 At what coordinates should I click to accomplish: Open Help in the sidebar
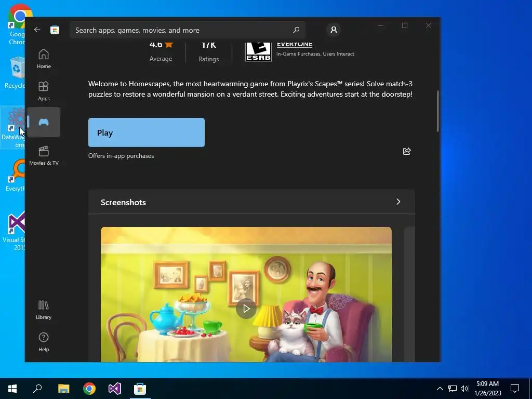[44, 342]
